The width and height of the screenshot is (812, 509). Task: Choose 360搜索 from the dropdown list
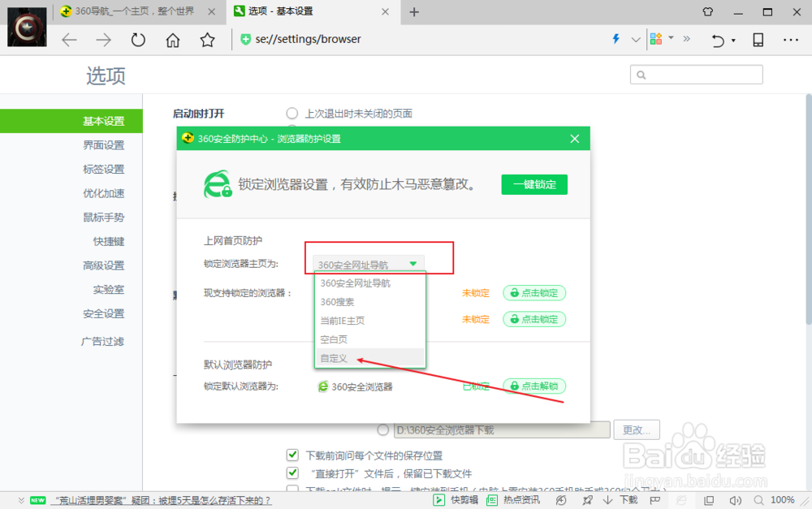point(369,302)
